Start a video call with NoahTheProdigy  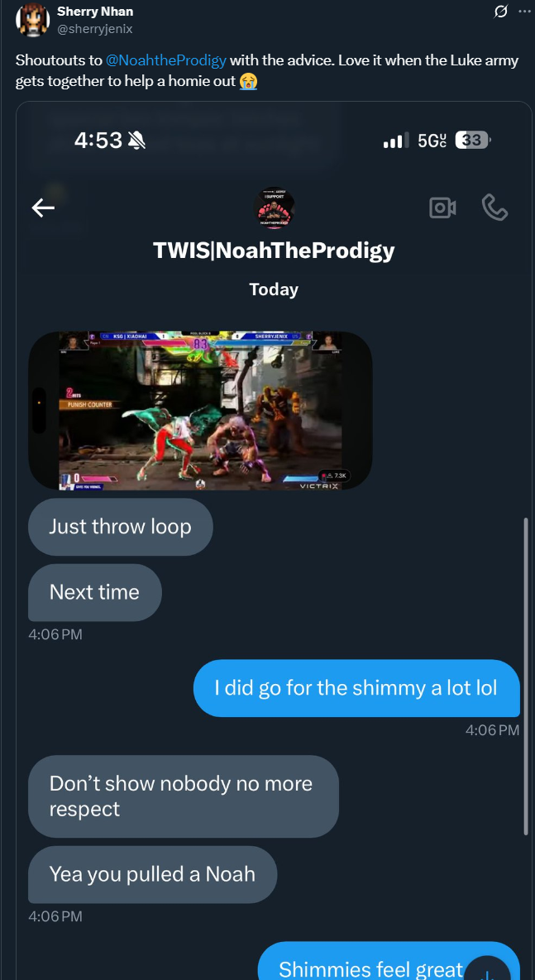tap(442, 208)
